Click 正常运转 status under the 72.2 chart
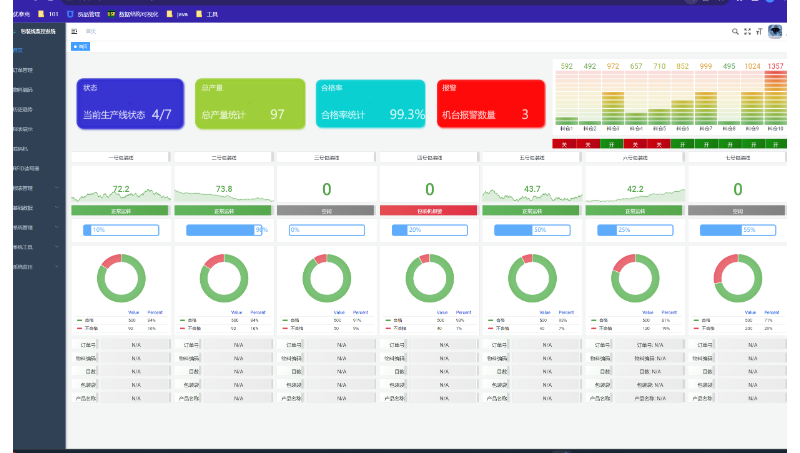This screenshot has height=453, width=800. tap(120, 211)
